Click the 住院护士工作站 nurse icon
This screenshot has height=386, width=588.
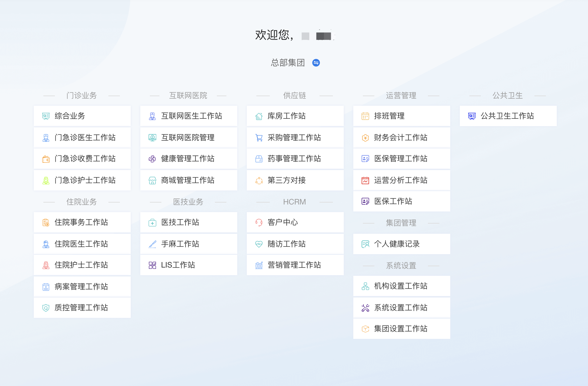(x=46, y=265)
